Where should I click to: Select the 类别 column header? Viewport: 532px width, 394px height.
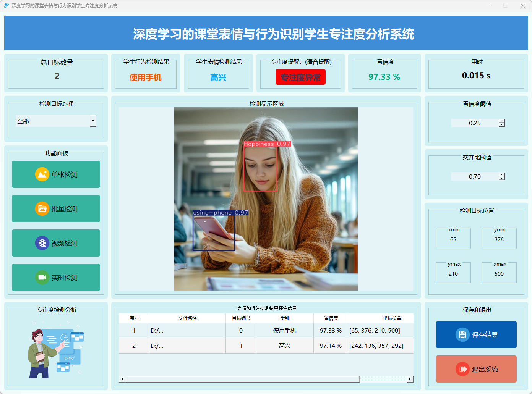tap(285, 318)
